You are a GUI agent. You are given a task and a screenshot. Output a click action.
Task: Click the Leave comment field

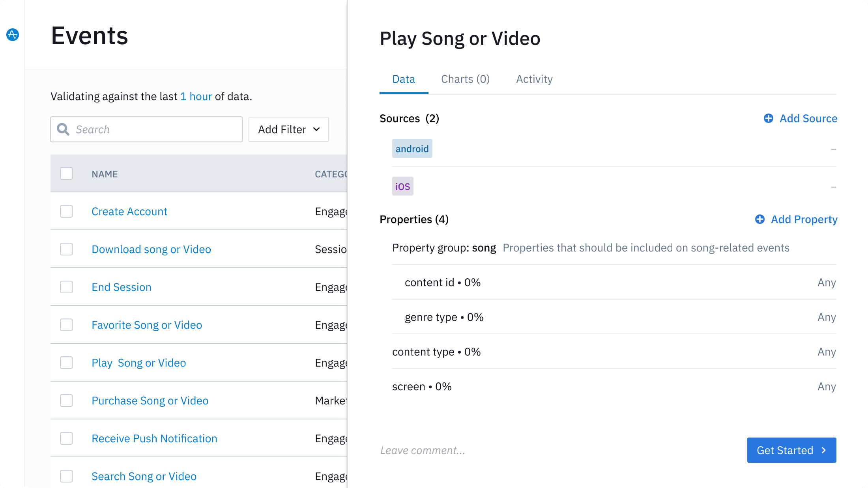422,450
